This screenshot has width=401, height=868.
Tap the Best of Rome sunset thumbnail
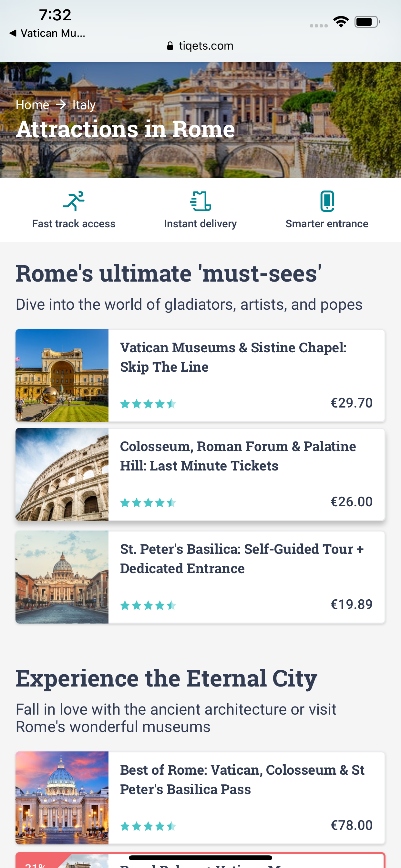[62, 798]
